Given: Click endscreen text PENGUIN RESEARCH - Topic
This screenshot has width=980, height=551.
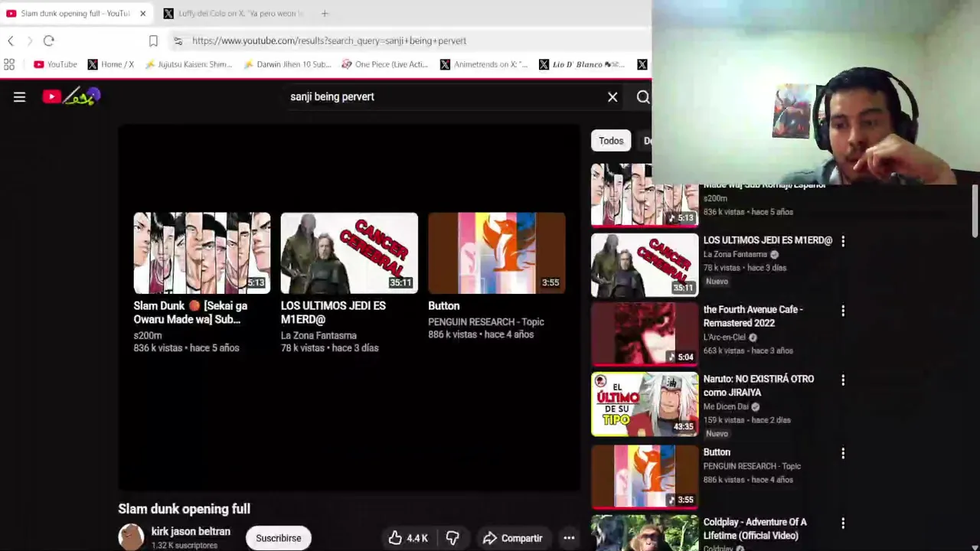Looking at the screenshot, I should point(486,322).
